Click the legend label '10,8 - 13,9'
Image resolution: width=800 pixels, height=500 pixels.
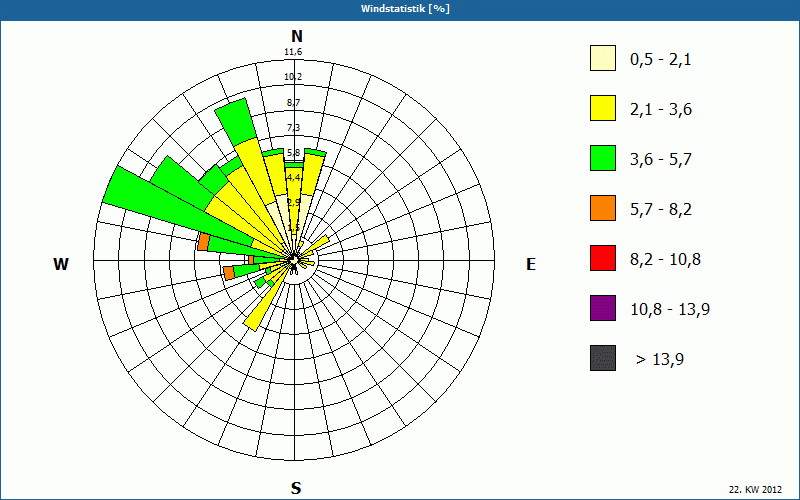(670, 310)
